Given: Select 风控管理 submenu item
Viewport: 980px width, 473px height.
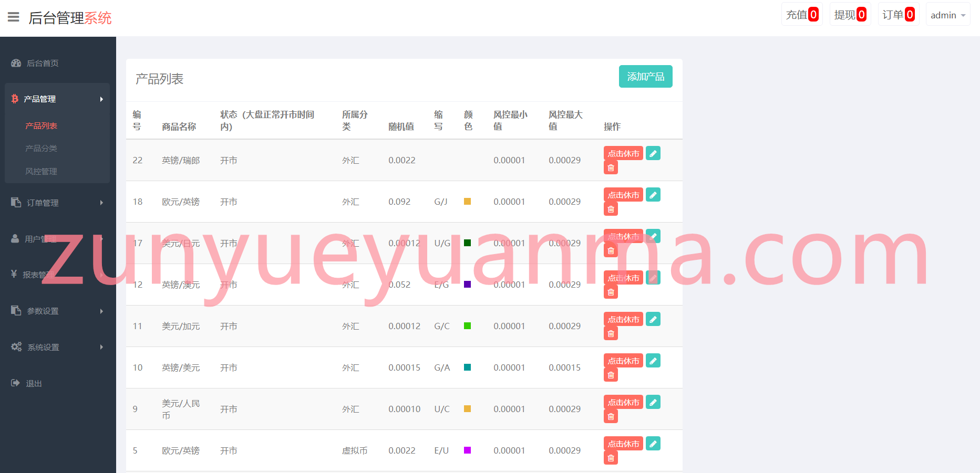Looking at the screenshot, I should click(41, 171).
